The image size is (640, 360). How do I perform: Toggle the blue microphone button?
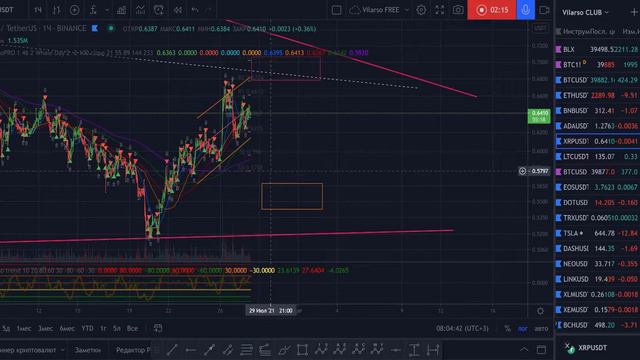(526, 10)
